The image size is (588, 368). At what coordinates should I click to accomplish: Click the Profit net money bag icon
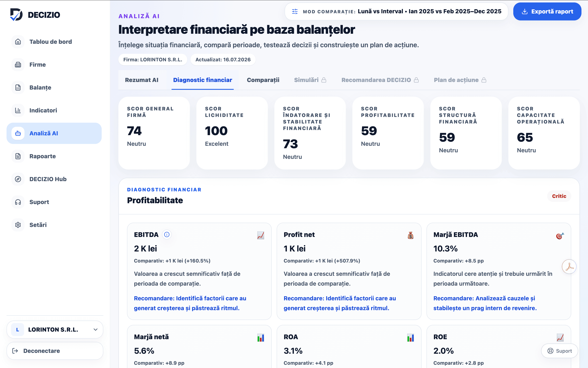(410, 235)
